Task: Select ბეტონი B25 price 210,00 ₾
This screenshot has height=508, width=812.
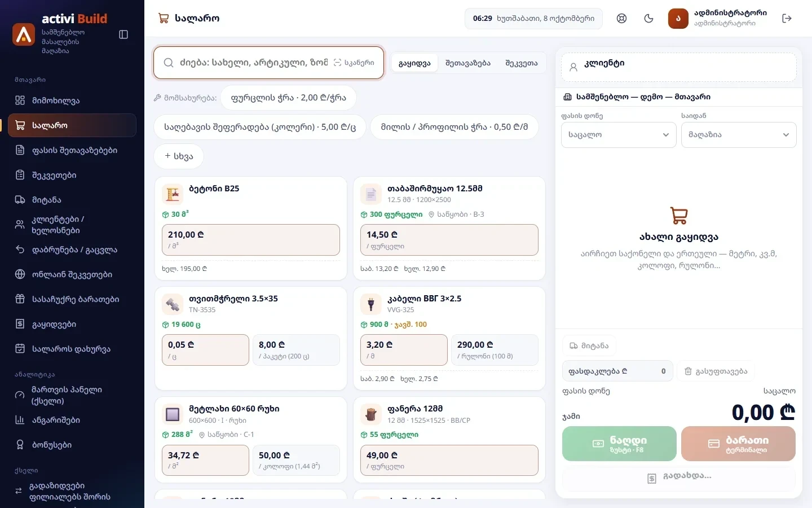Action: coord(251,240)
